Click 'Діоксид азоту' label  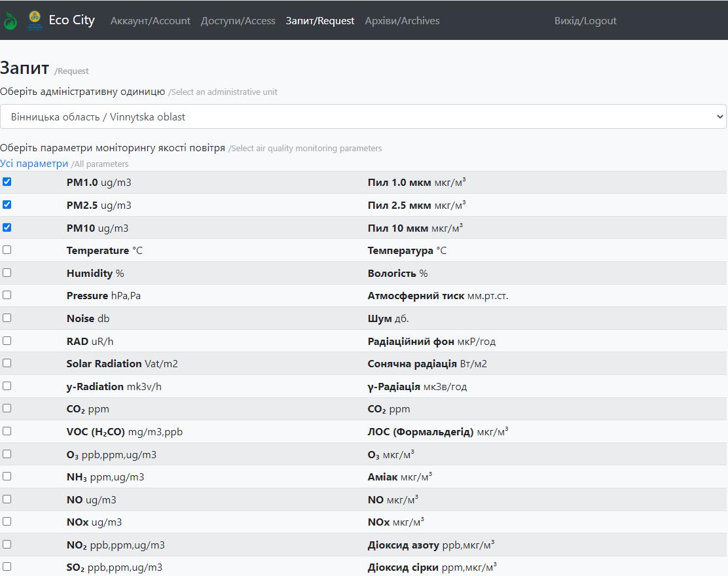point(403,545)
